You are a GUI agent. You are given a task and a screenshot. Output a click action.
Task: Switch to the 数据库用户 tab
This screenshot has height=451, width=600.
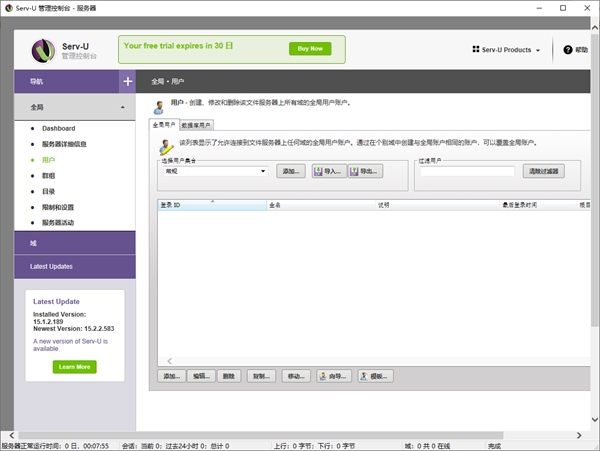tap(197, 125)
